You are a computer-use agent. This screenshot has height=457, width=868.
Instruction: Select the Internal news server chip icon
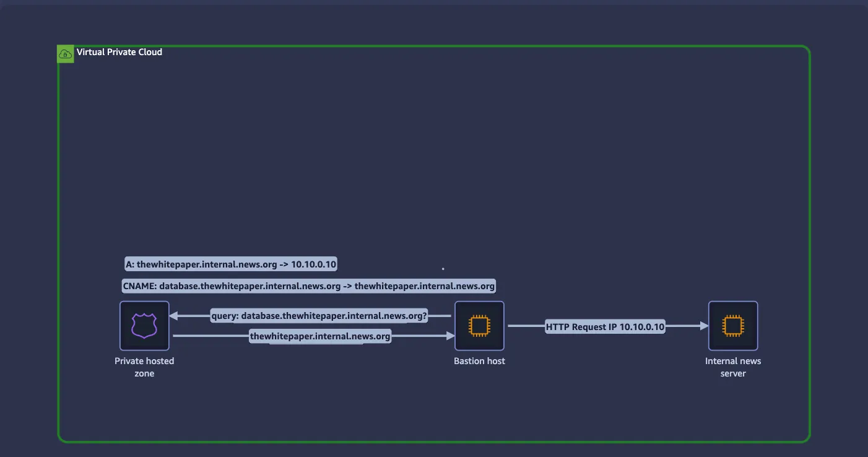coord(733,326)
